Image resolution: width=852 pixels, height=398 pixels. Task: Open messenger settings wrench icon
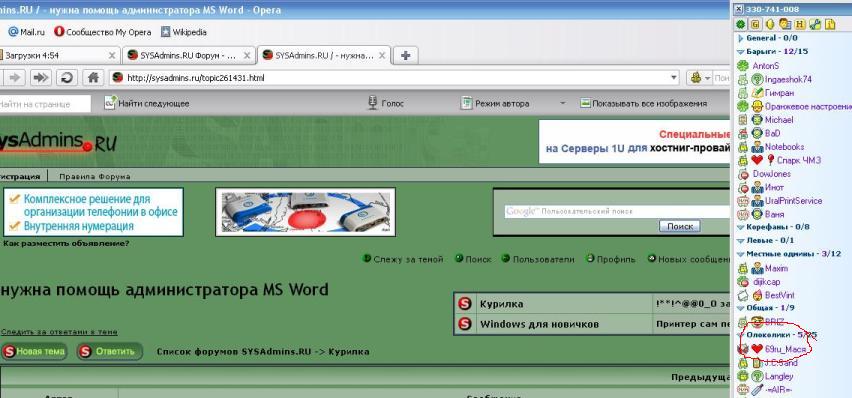pyautogui.click(x=815, y=24)
